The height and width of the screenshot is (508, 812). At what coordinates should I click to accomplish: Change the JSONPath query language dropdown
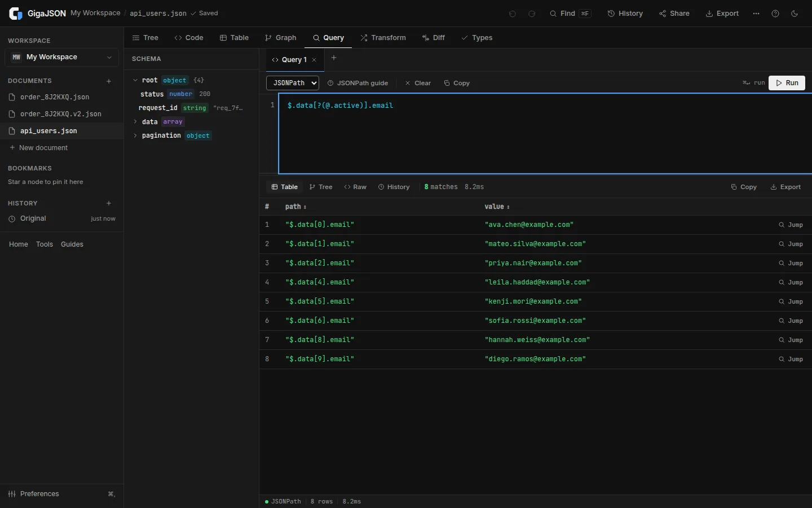coord(293,83)
